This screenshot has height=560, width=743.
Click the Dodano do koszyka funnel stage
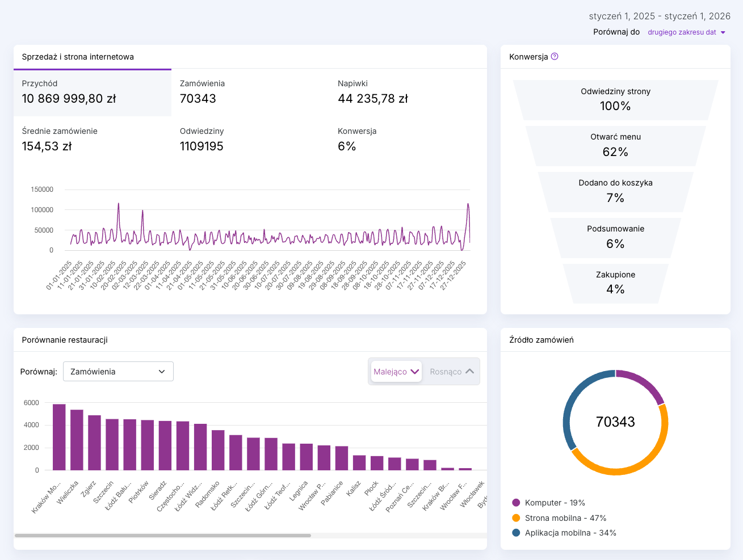point(615,191)
